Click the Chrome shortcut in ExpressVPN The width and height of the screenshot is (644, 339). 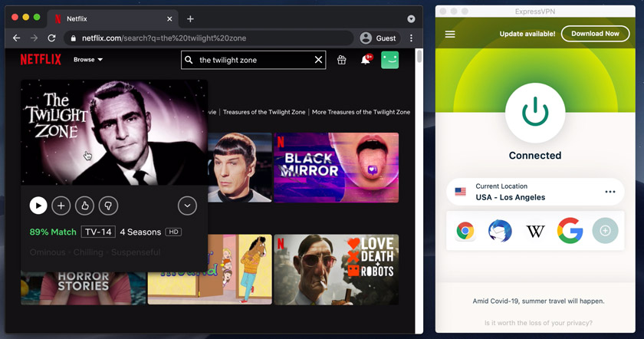[x=465, y=230]
